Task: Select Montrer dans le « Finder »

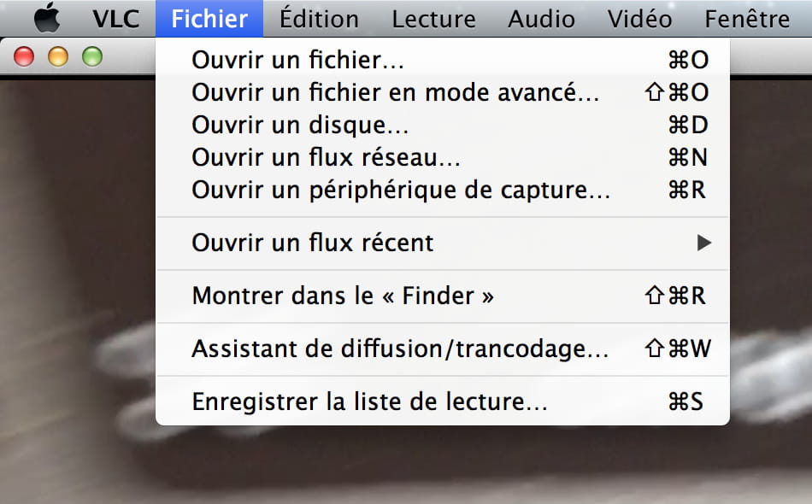Action: tap(443, 296)
